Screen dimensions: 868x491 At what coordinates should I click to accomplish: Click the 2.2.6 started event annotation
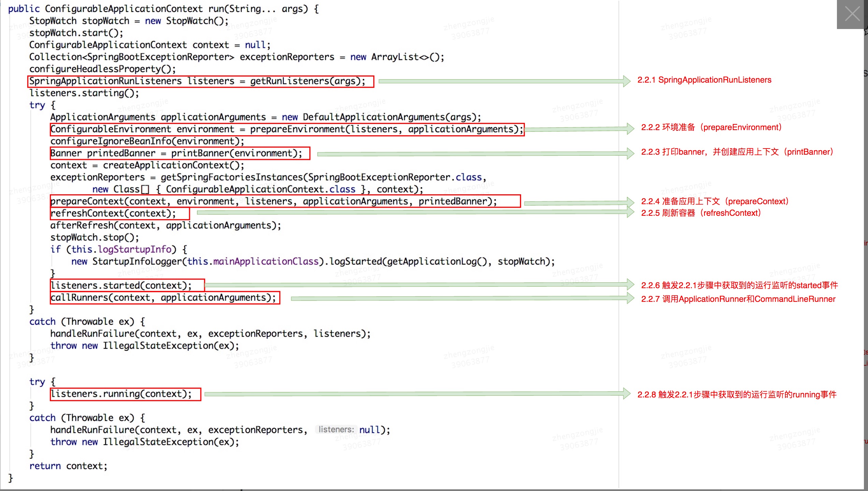pyautogui.click(x=739, y=285)
